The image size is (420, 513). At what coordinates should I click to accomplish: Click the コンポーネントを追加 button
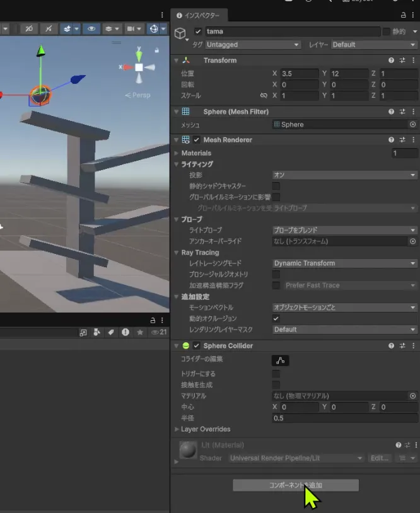(x=296, y=485)
